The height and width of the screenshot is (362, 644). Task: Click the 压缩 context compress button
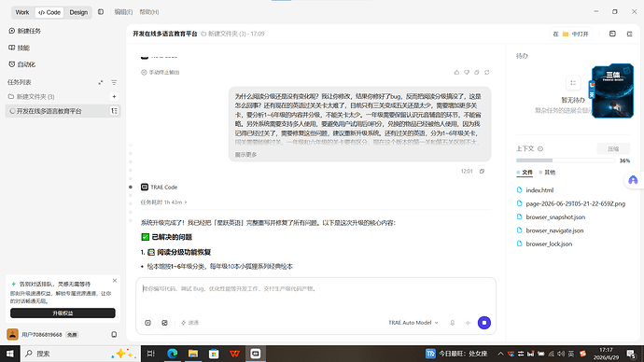tap(613, 148)
